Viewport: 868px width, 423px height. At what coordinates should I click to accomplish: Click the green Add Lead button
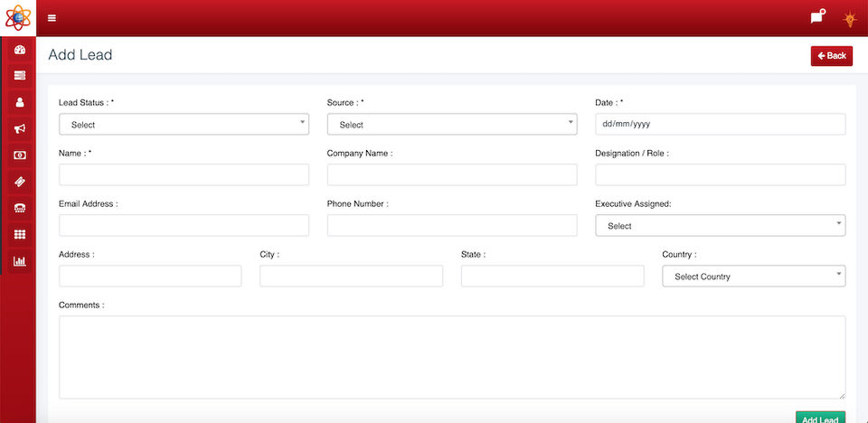click(x=820, y=418)
